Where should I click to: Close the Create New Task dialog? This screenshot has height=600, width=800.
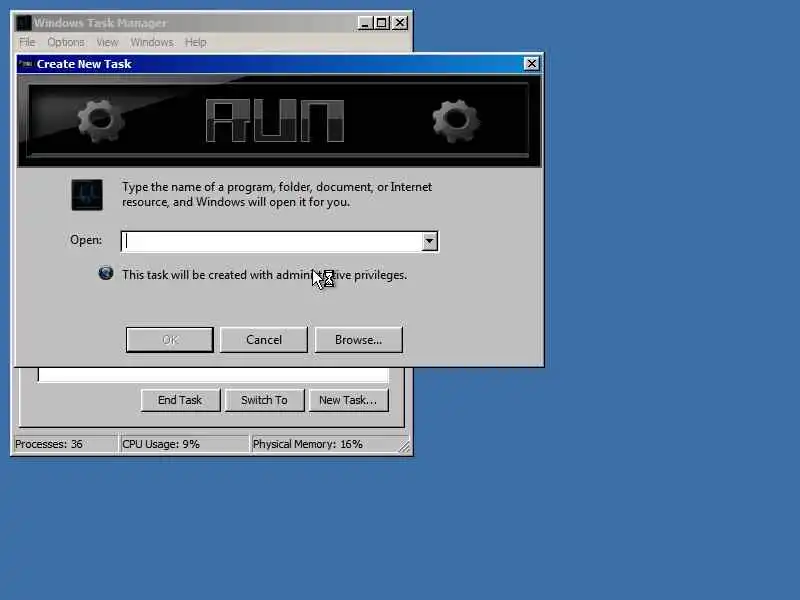tap(531, 63)
